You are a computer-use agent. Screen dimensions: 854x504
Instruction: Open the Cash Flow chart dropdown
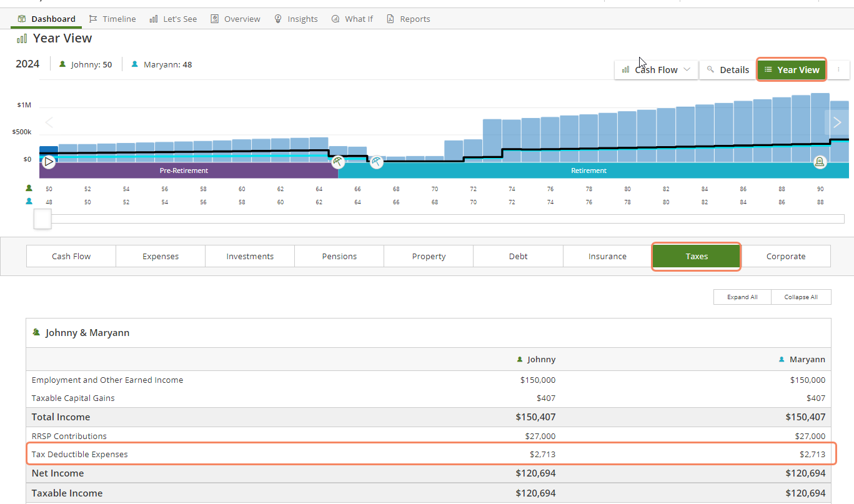click(656, 70)
